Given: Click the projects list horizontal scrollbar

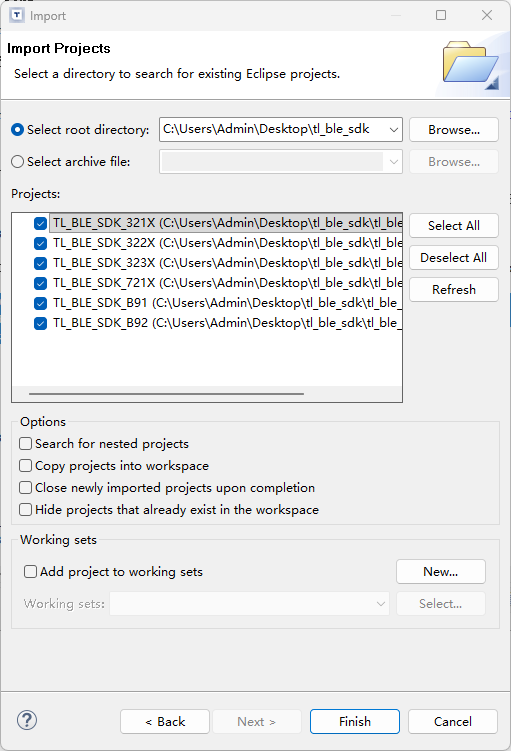Looking at the screenshot, I should pyautogui.click(x=166, y=394).
